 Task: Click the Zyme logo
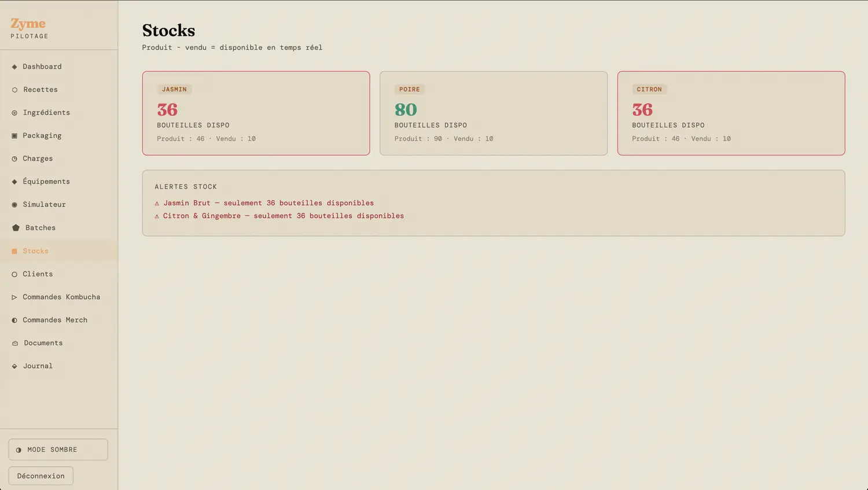[28, 24]
